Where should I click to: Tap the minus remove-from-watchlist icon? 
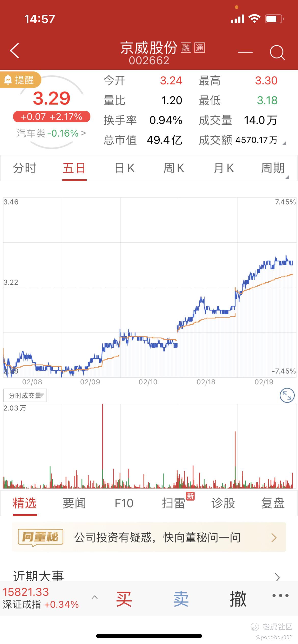click(x=245, y=52)
